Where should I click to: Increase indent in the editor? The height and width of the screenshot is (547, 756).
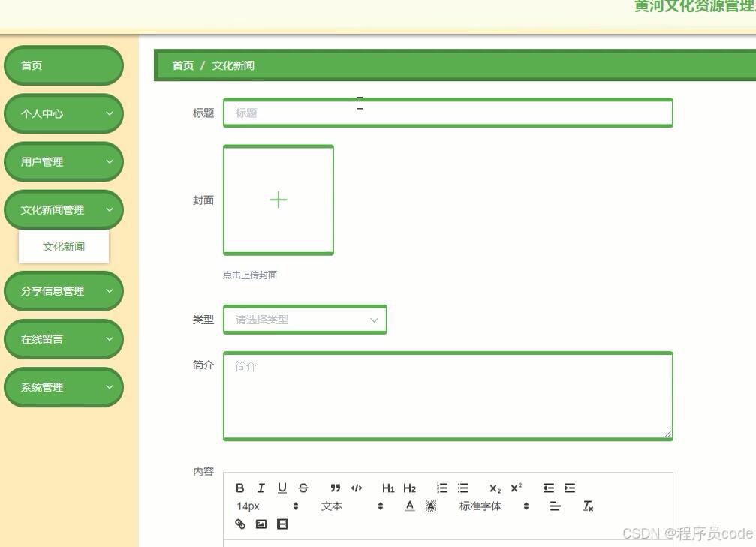click(570, 488)
